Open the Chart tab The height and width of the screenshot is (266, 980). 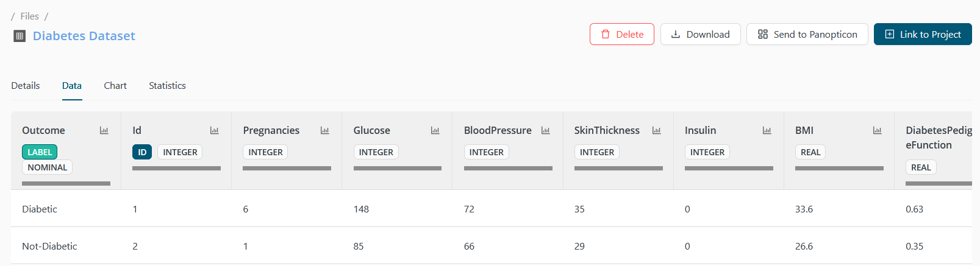[x=115, y=86]
